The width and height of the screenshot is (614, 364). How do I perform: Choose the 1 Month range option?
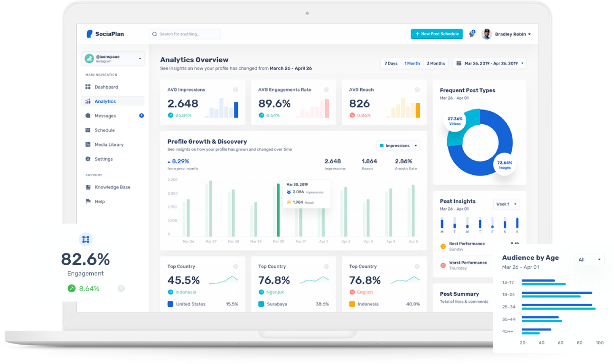point(412,63)
